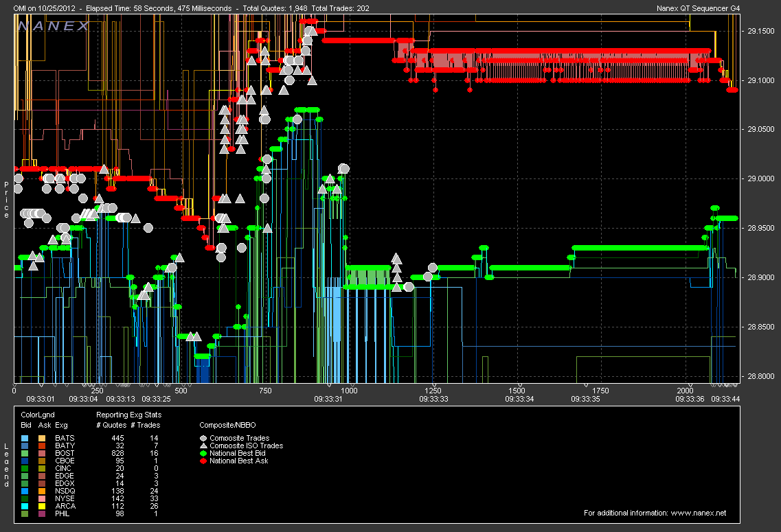The width and height of the screenshot is (781, 532).
Task: Click the Composite Trades circle legend icon
Action: (203, 438)
